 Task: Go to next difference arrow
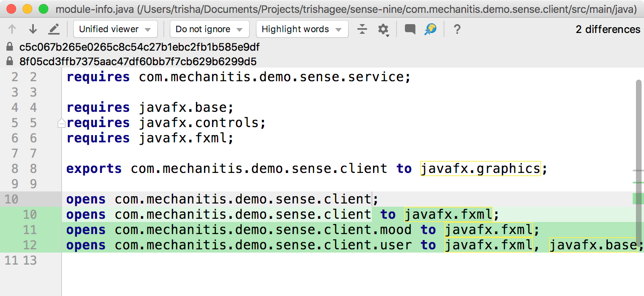33,29
